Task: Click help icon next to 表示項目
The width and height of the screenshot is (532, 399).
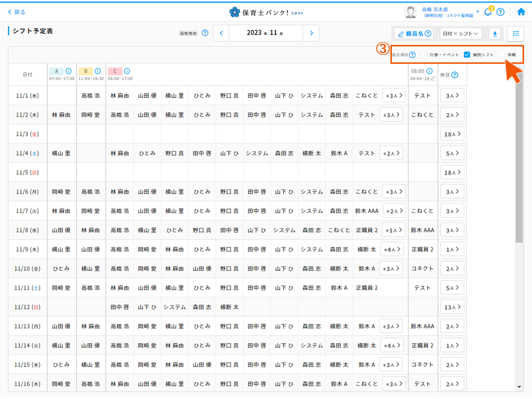Action: point(412,55)
